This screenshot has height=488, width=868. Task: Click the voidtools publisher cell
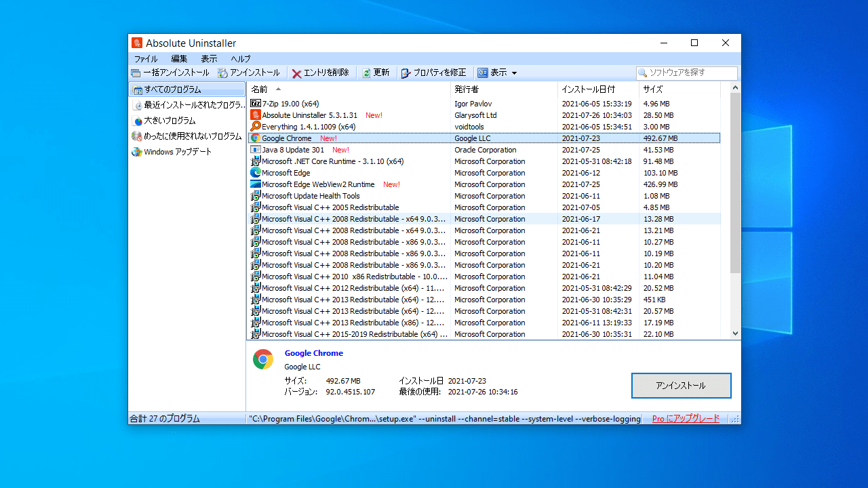tap(469, 127)
